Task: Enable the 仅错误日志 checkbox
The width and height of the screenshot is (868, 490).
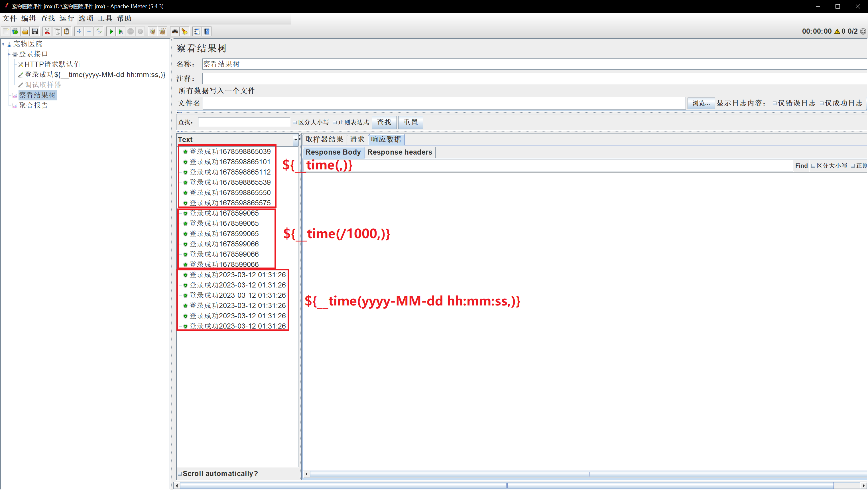Action: (775, 103)
